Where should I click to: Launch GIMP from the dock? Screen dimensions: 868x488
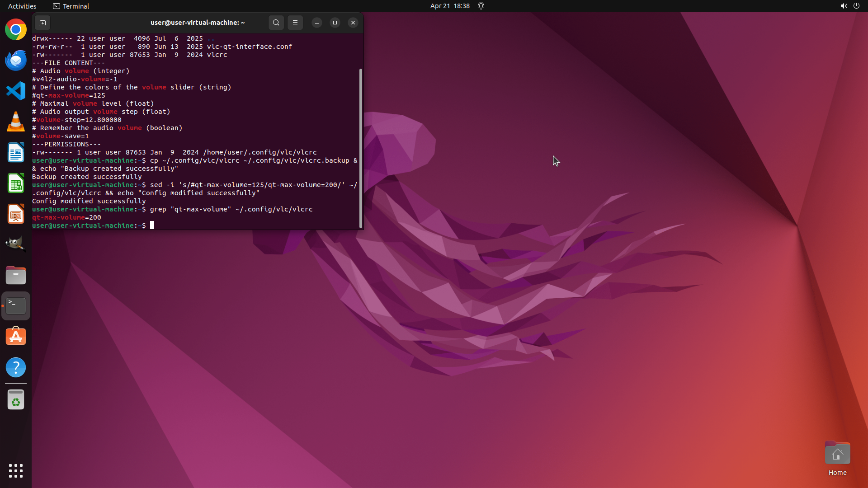(x=16, y=244)
